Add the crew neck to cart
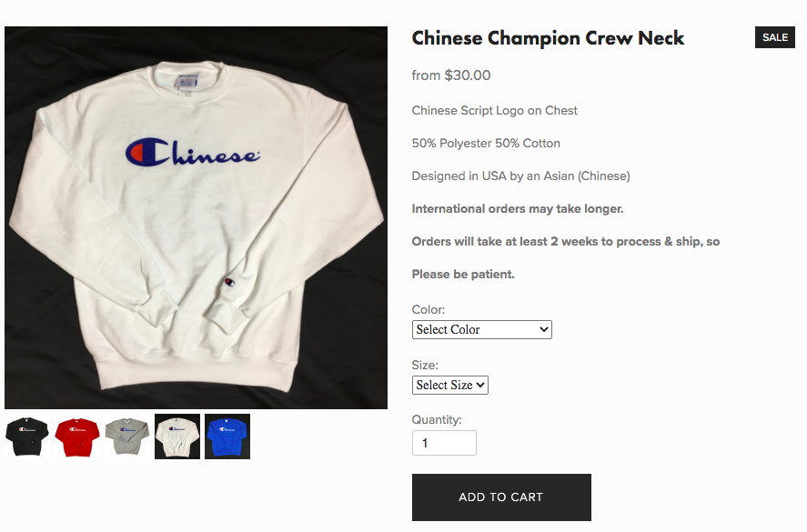The image size is (807, 532). click(501, 497)
